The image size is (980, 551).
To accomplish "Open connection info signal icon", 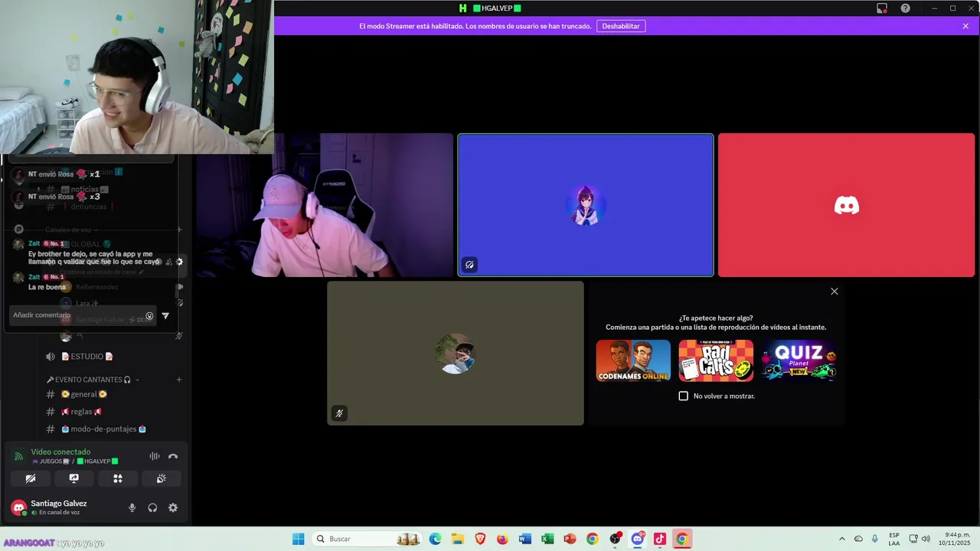I will point(18,456).
